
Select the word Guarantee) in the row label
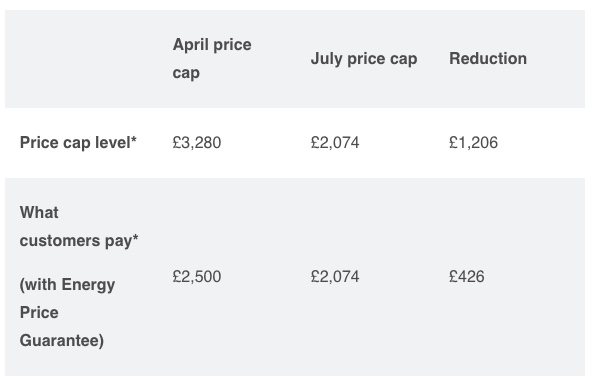click(62, 340)
